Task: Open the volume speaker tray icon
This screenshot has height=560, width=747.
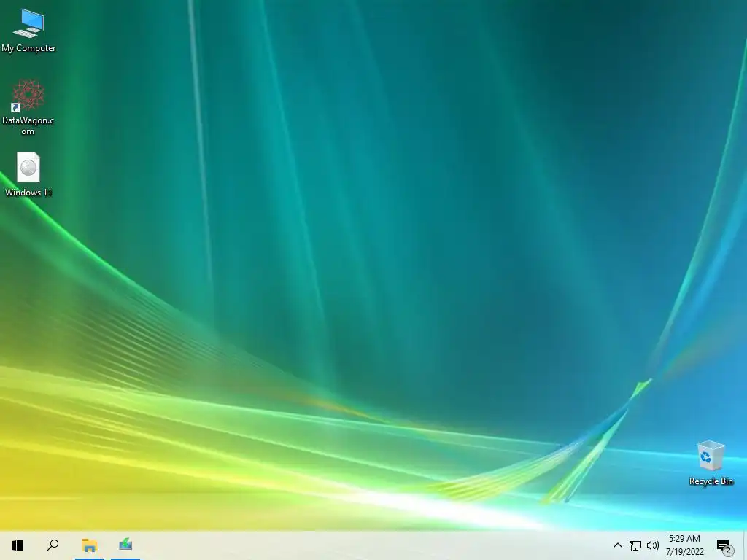Action: (x=653, y=545)
